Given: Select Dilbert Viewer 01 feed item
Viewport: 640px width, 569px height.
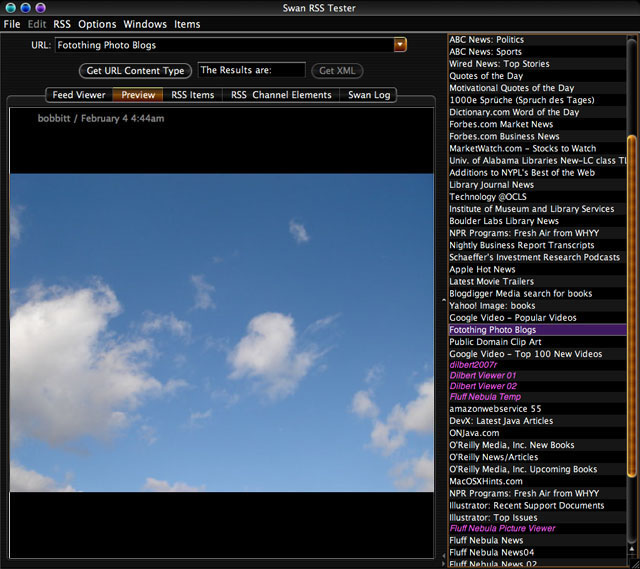Looking at the screenshot, I should point(483,375).
